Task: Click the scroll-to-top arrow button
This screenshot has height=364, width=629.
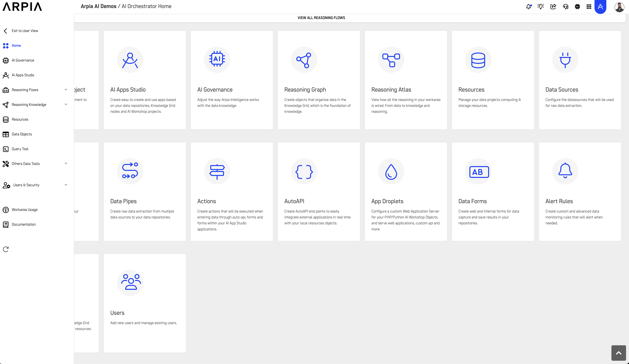Action: 618,353
